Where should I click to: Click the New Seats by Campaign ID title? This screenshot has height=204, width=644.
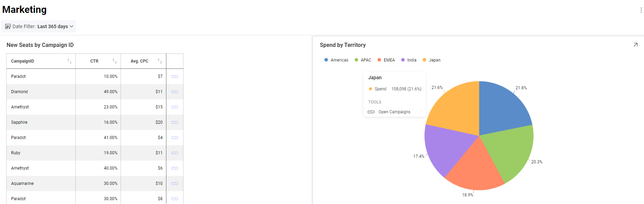click(40, 45)
